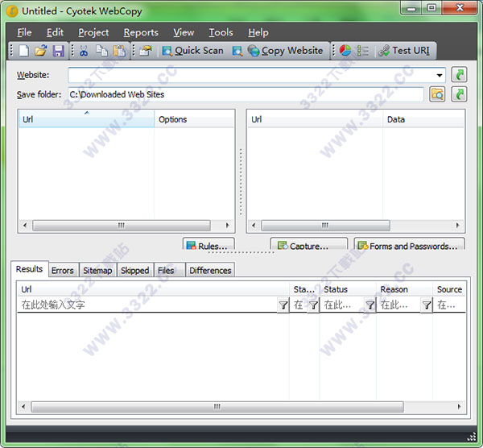Switch to the Skipped tab
This screenshot has width=483, height=448.
tap(135, 271)
